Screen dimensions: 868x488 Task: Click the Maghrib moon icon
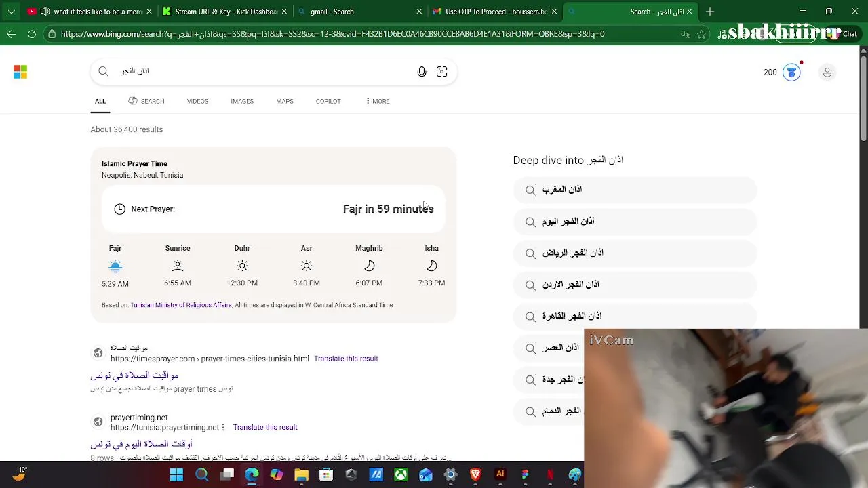click(369, 266)
